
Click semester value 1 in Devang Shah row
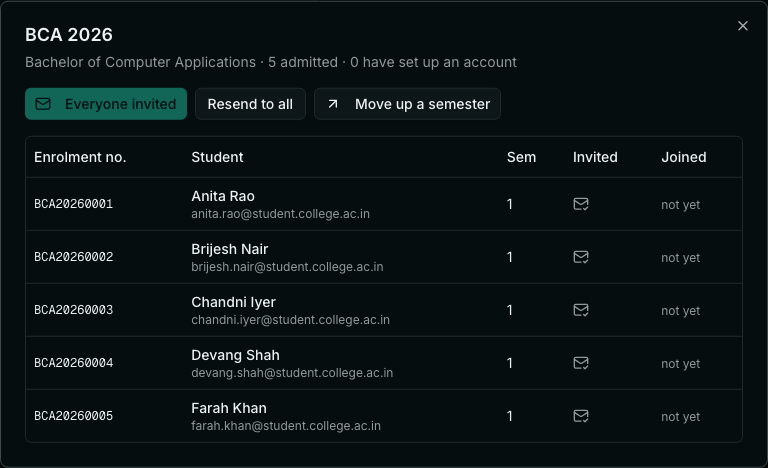(x=510, y=363)
